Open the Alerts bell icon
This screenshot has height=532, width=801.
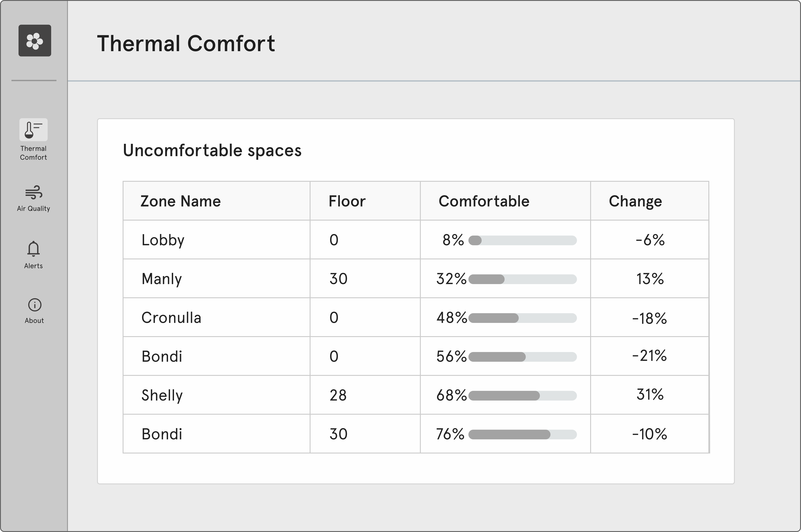pyautogui.click(x=34, y=249)
